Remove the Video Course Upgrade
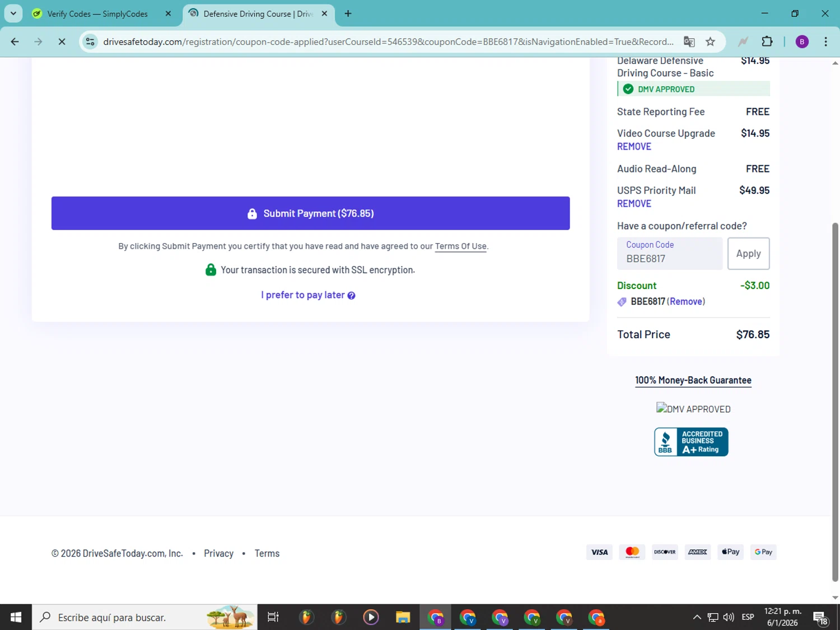Image resolution: width=840 pixels, height=630 pixels. pos(634,147)
